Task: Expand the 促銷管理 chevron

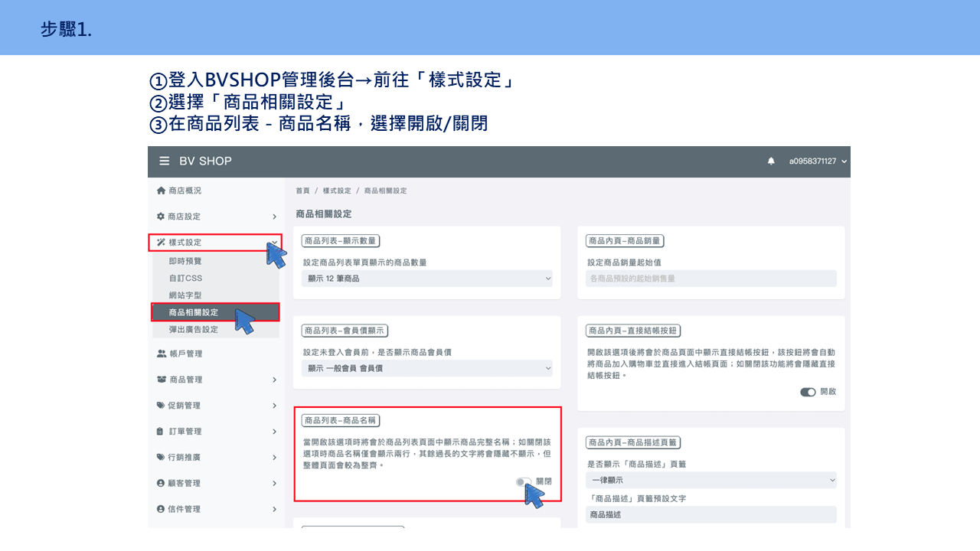Action: 274,406
